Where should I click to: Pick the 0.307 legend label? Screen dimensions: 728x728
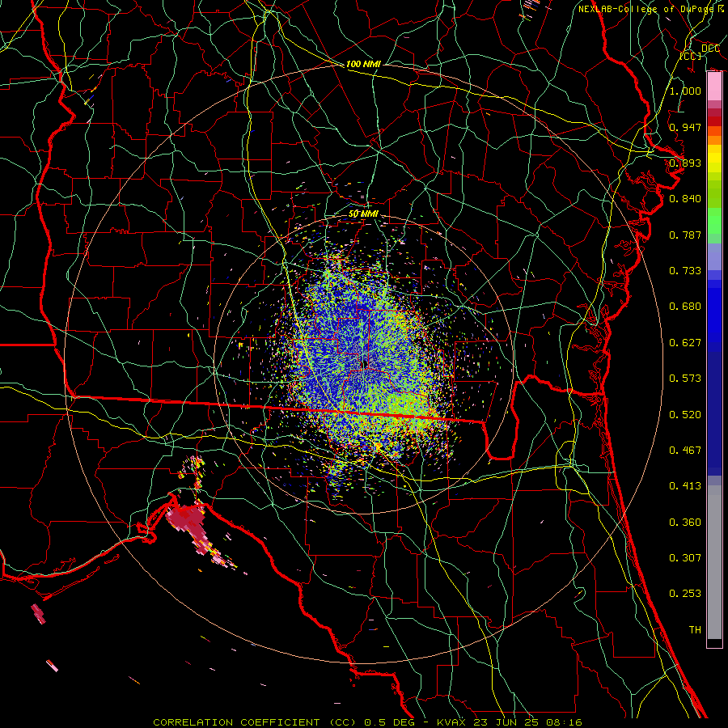click(x=685, y=558)
